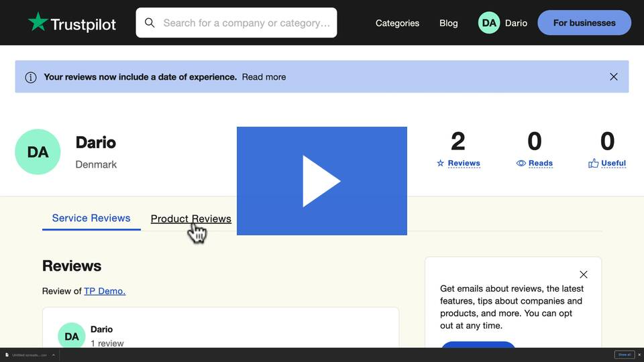Viewport: 644px width, 362px height.
Task: Open the Reviews stat link
Action: click(464, 164)
